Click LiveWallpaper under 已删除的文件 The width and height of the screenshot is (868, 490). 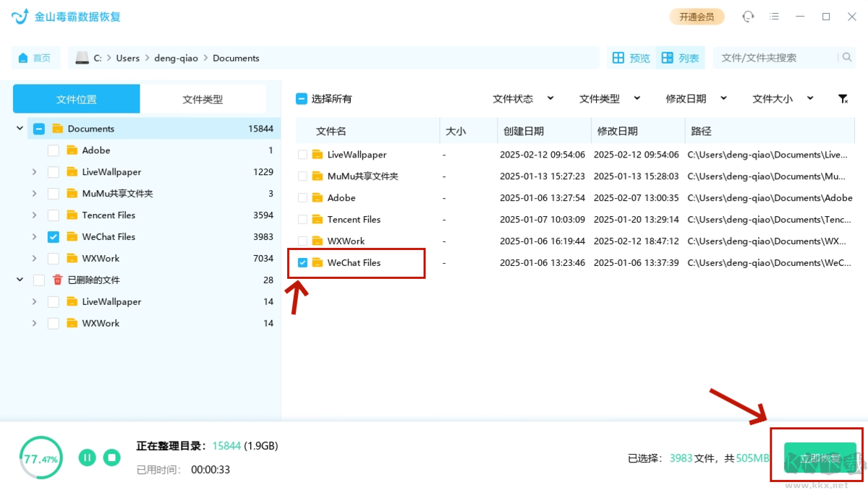click(111, 301)
